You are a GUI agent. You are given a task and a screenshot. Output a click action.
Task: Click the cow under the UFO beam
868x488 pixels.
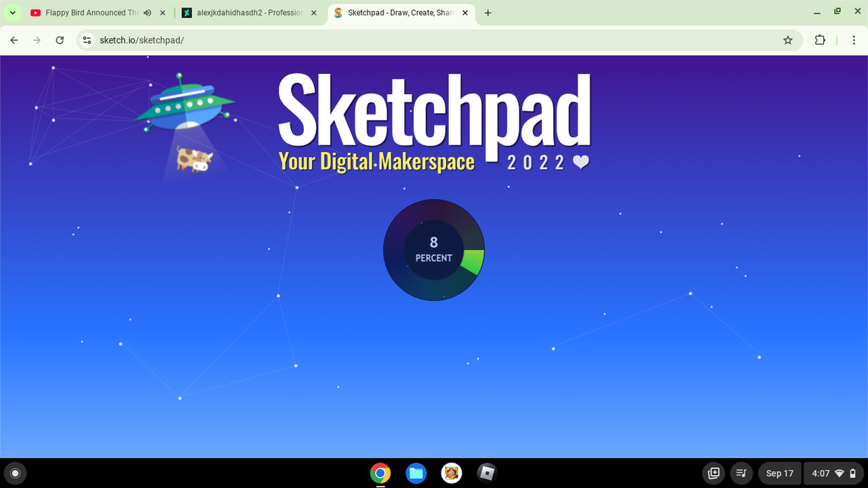(194, 159)
